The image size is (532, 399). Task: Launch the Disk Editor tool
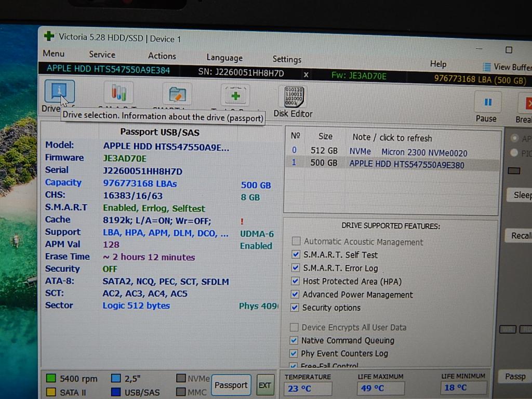(293, 98)
